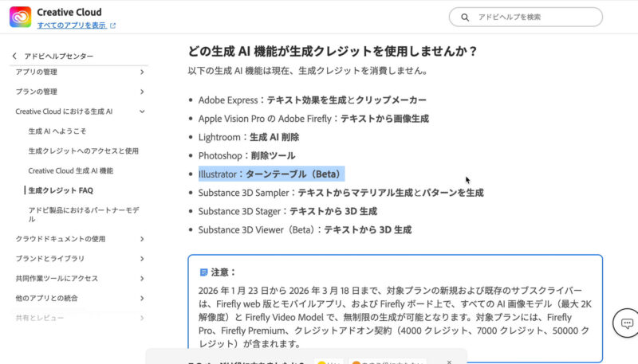Open 生成 AI へようこそ page
The image size is (638, 364).
coord(57,131)
